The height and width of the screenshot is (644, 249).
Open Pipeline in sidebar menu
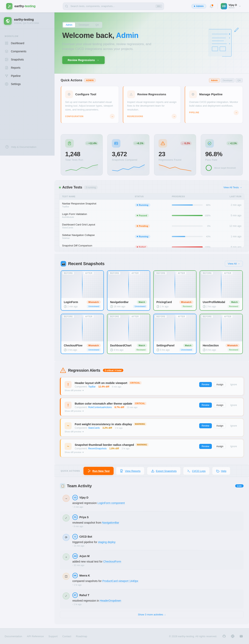click(x=27, y=76)
